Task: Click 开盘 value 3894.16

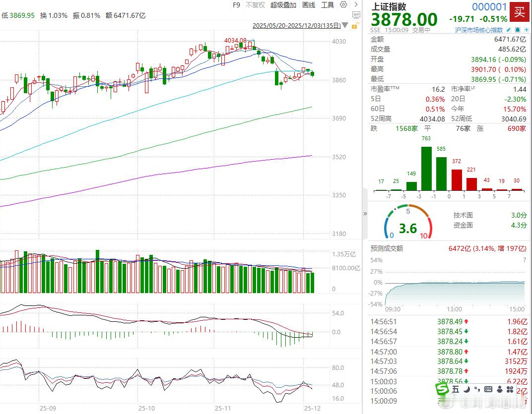Action: point(498,59)
